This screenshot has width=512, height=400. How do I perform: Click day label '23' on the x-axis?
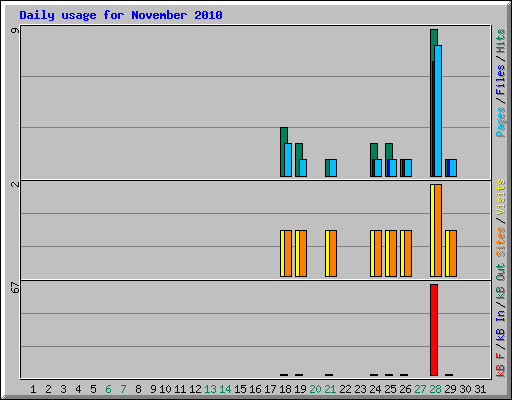pyautogui.click(x=360, y=389)
